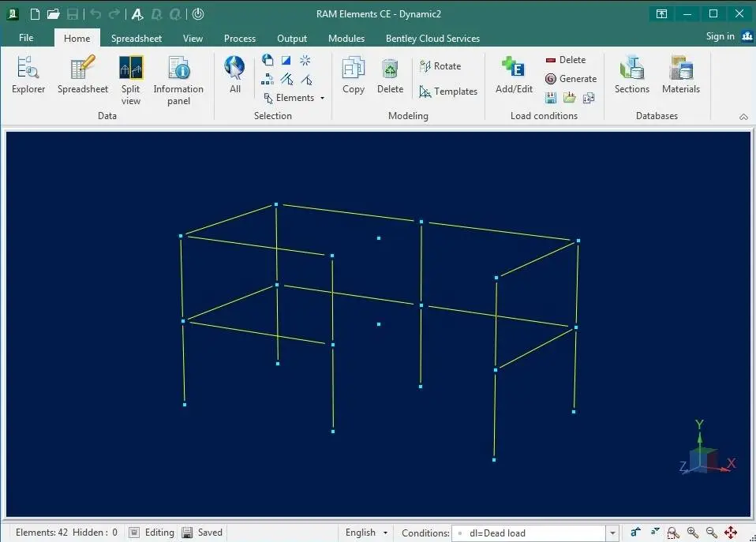This screenshot has height=542, width=756.
Task: Open the File menu
Action: coord(26,38)
